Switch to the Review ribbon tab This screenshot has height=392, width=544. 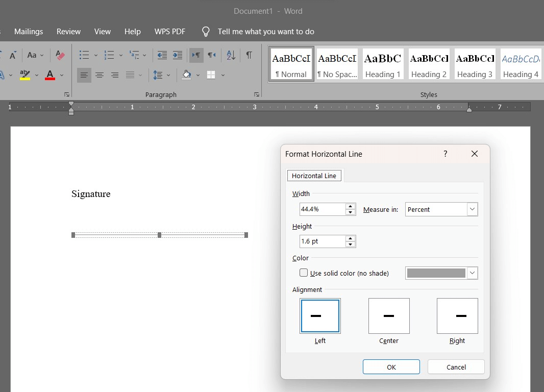(x=68, y=31)
